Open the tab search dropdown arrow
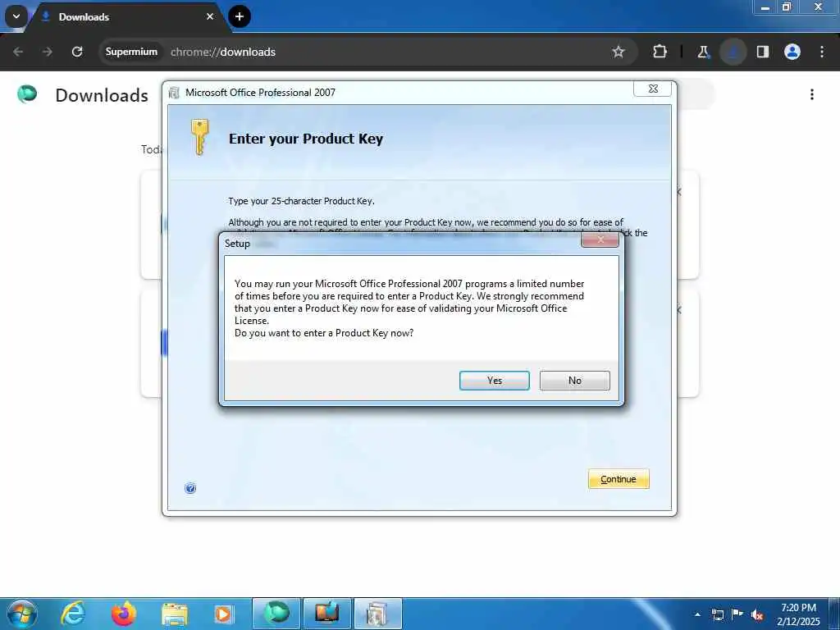Image resolution: width=840 pixels, height=630 pixels. tap(16, 16)
